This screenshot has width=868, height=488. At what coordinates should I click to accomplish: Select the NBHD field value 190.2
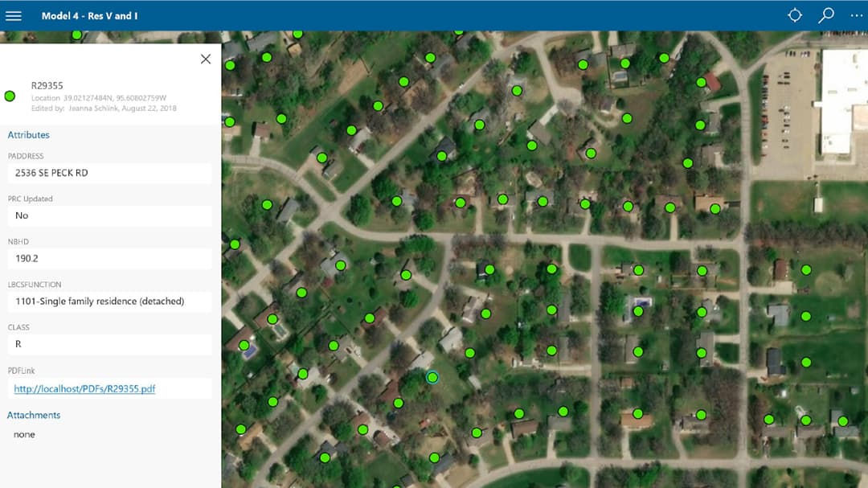pos(109,259)
